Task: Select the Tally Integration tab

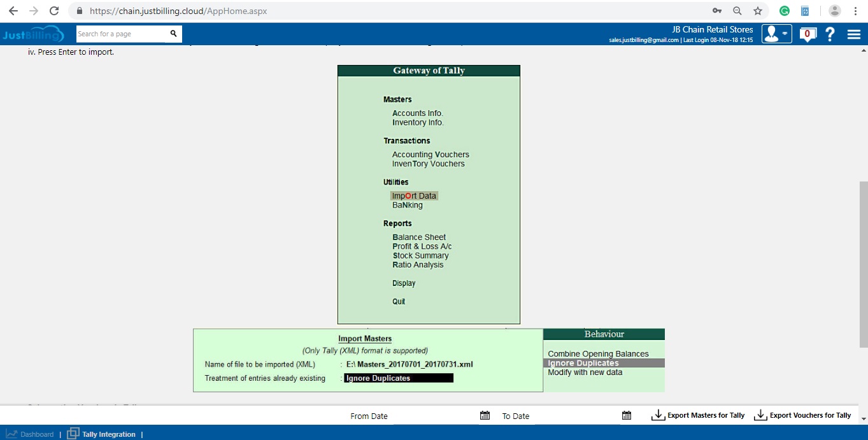Action: point(101,434)
